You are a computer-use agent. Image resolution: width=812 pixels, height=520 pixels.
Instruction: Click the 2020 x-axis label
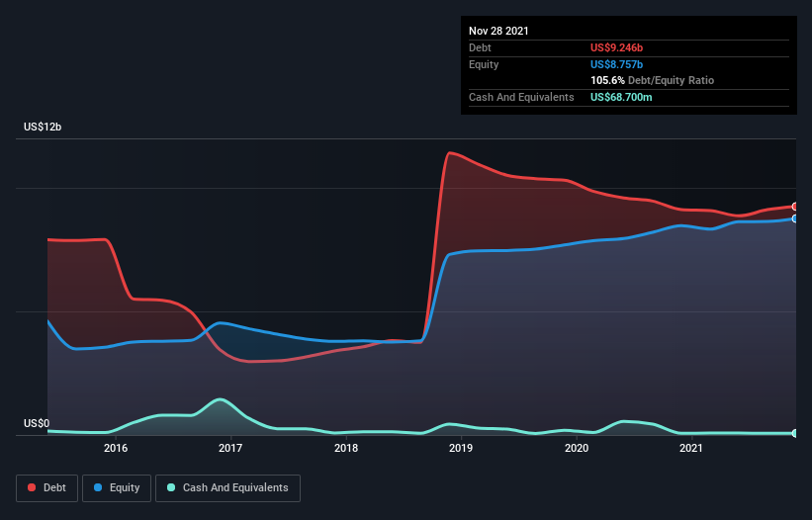click(577, 448)
